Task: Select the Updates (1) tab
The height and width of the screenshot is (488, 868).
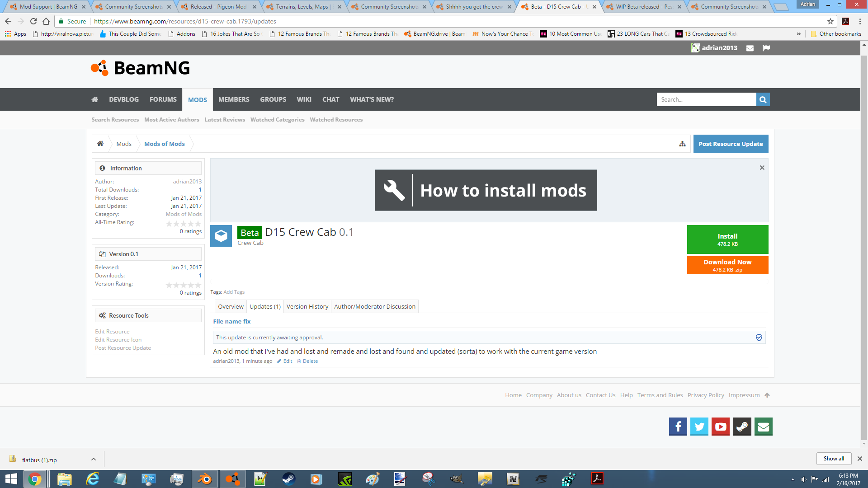Action: pyautogui.click(x=265, y=306)
